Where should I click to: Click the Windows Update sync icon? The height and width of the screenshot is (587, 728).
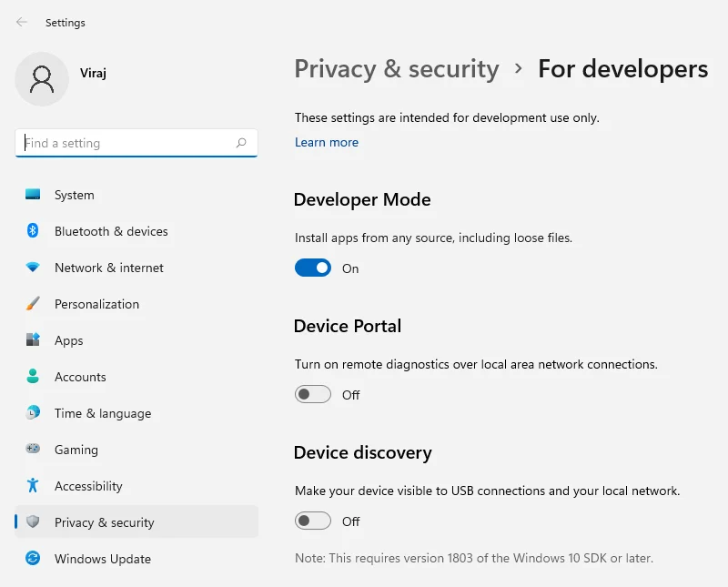[33, 558]
